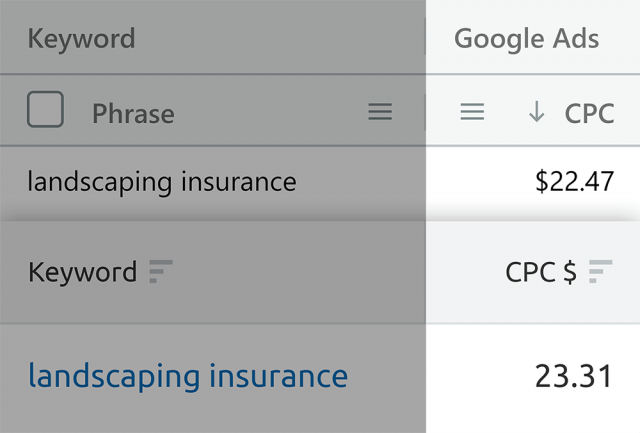Tick the select-all checkbox beside Phrase
640x433 pixels.
point(45,110)
